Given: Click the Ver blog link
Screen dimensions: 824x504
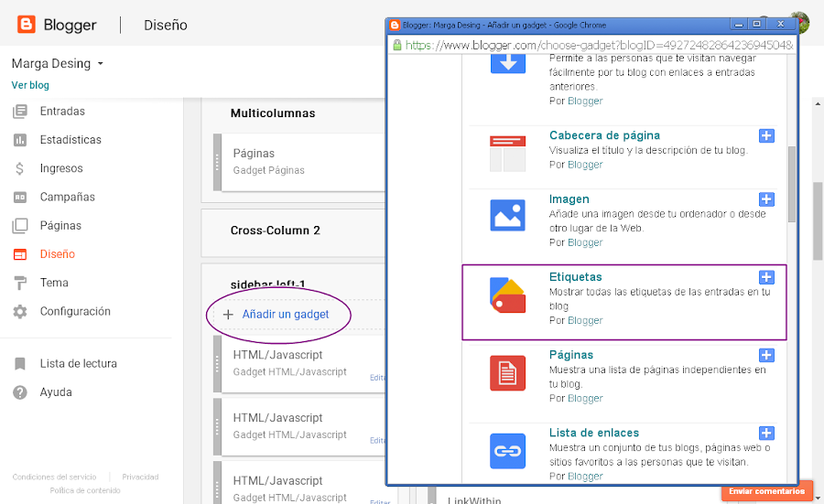Looking at the screenshot, I should click(x=30, y=85).
